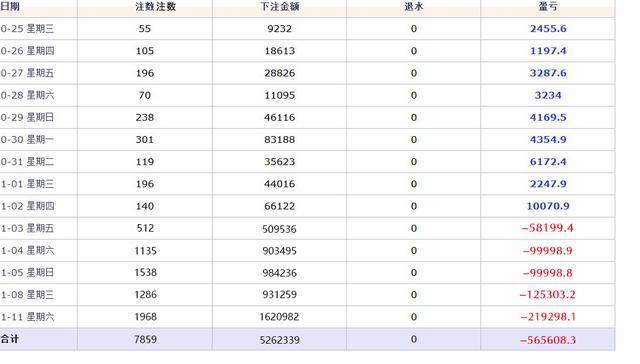Open the 1-04 星期六 date row
Viewport: 640px width, 364px height.
pyautogui.click(x=27, y=250)
